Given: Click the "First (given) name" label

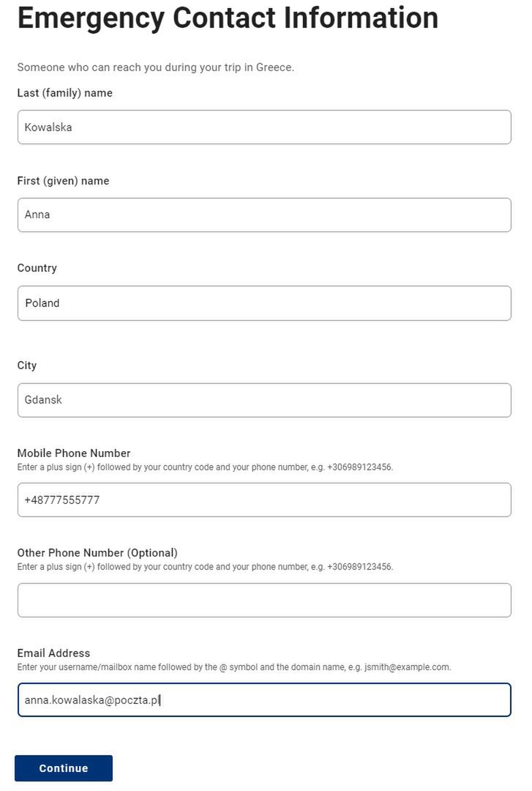Looking at the screenshot, I should pyautogui.click(x=63, y=181).
